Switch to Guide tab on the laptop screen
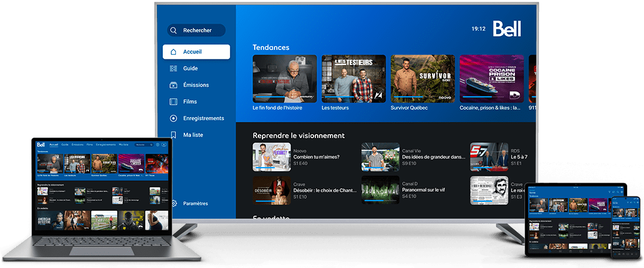The height and width of the screenshot is (268, 644). (65, 145)
